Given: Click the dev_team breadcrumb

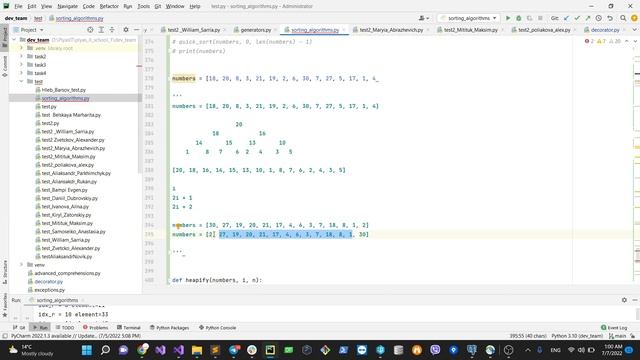Looking at the screenshot, I should tap(16, 18).
